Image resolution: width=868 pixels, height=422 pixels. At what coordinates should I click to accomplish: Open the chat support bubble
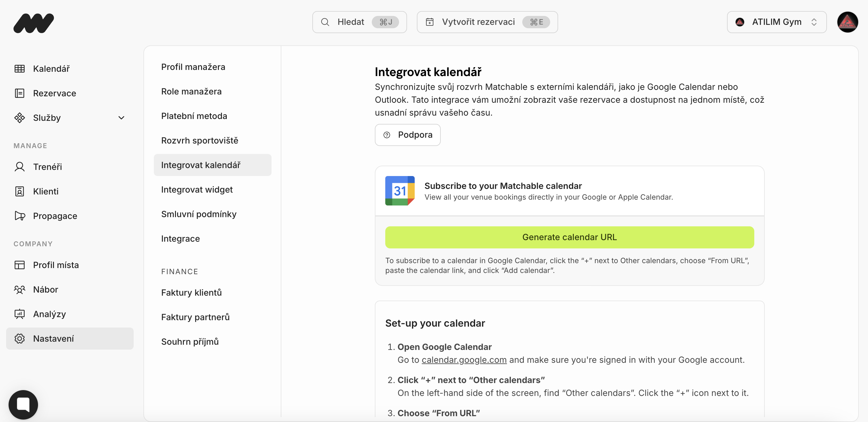(x=23, y=404)
